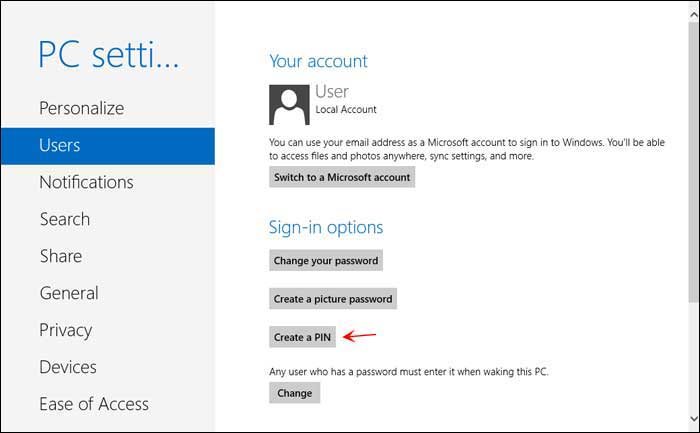Click Create a picture password

coord(333,299)
